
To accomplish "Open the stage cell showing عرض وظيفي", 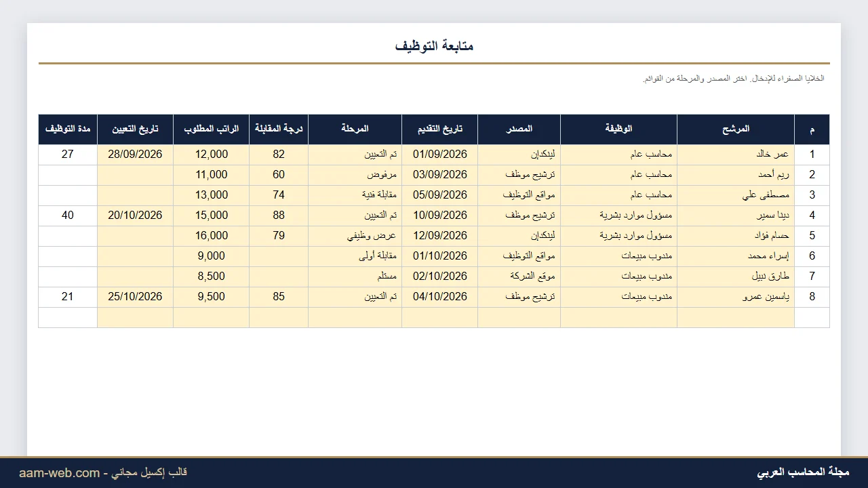I will point(355,236).
